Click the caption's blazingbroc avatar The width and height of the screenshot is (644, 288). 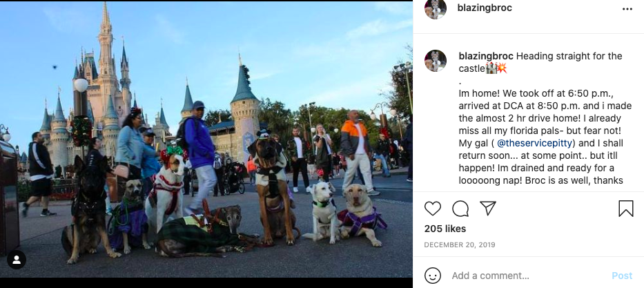coord(436,61)
